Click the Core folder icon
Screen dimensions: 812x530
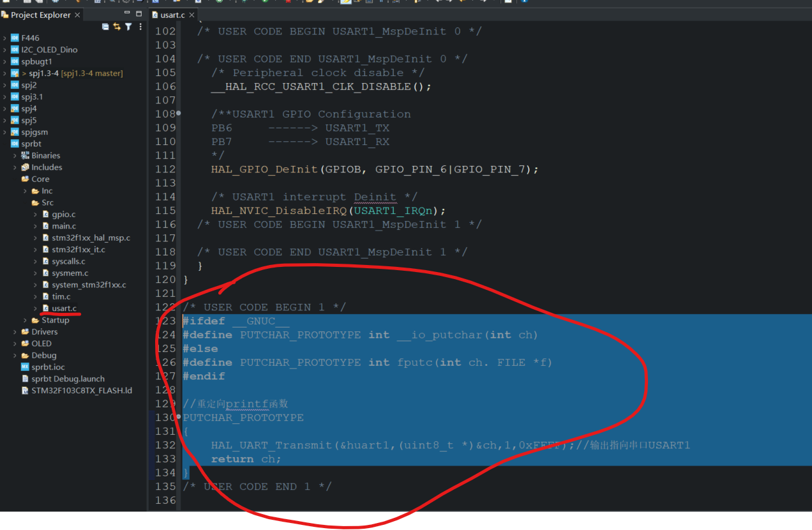coord(25,179)
